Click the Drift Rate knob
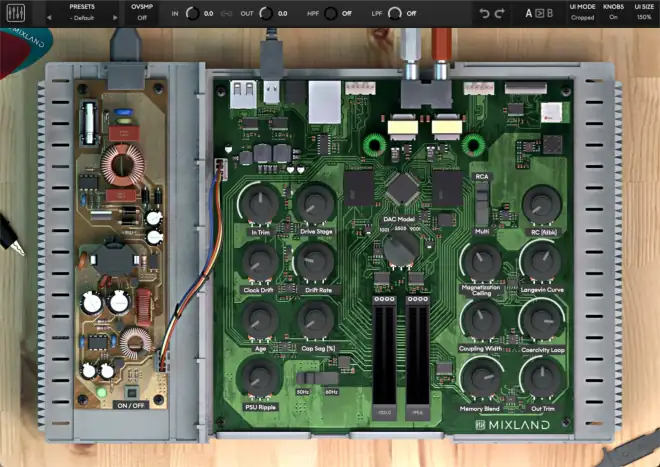This screenshot has height=467, width=660. click(x=315, y=262)
